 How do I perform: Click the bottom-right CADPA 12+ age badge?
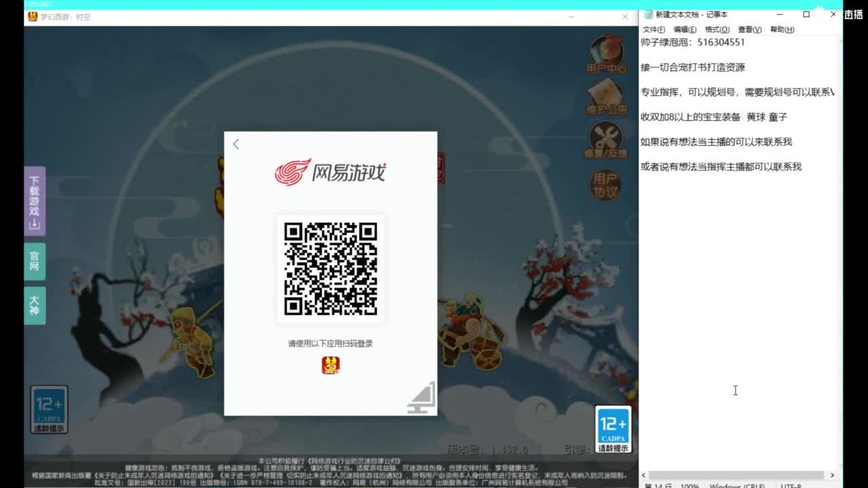pyautogui.click(x=613, y=430)
